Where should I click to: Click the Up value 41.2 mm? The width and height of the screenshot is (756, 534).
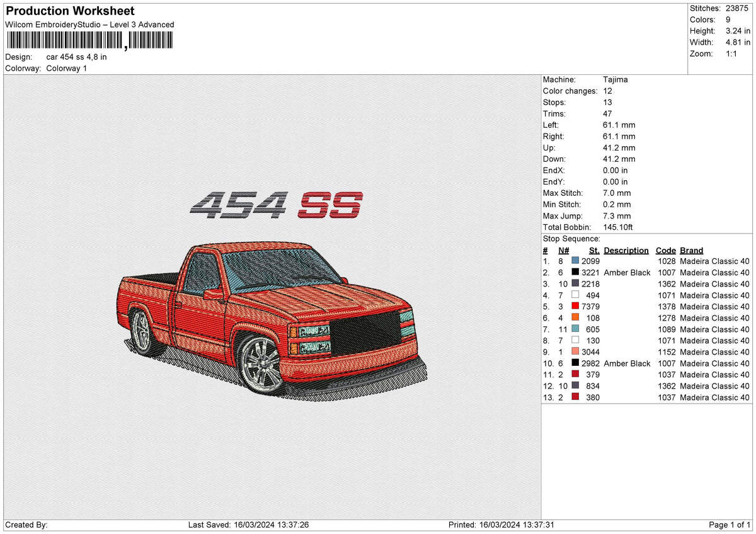click(x=619, y=147)
